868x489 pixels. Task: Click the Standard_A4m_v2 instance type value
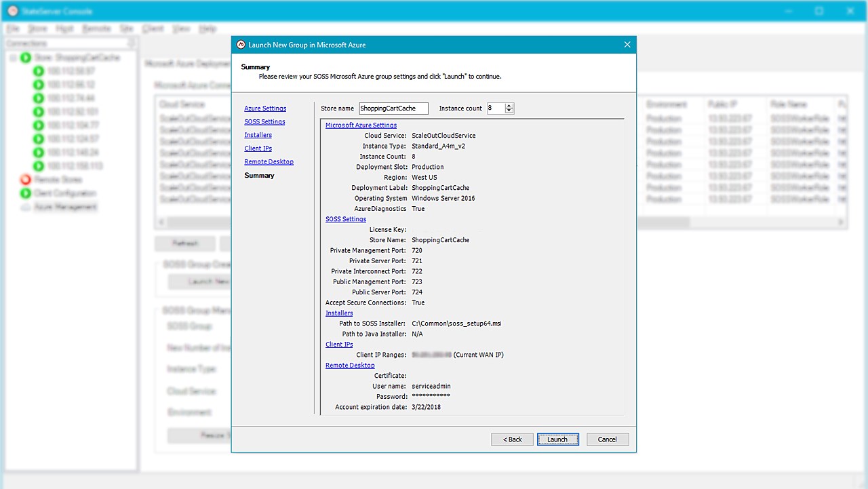(438, 146)
